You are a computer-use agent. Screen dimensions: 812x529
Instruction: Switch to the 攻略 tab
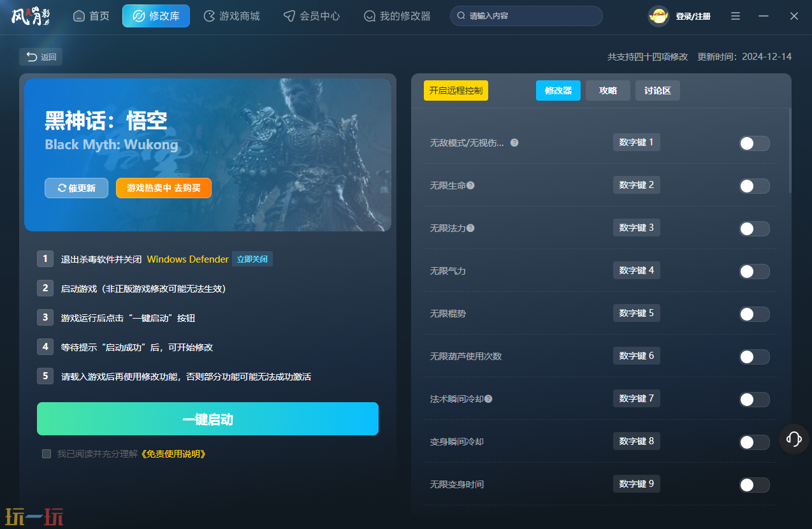[x=607, y=91]
